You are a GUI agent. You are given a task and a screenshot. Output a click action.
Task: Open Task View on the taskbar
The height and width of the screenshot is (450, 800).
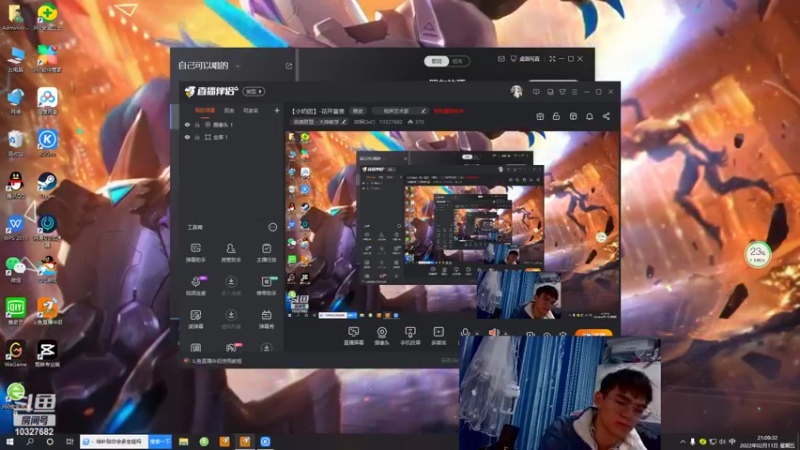pyautogui.click(x=69, y=441)
